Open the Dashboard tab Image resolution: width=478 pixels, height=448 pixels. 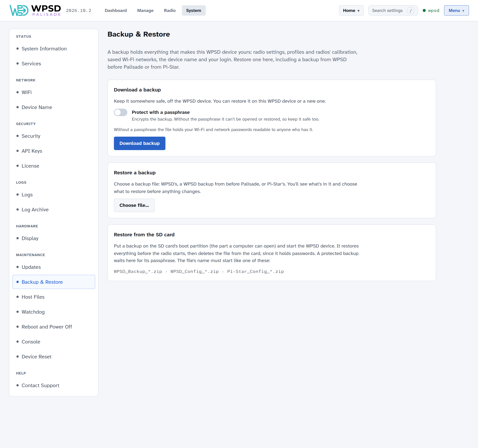tap(116, 11)
